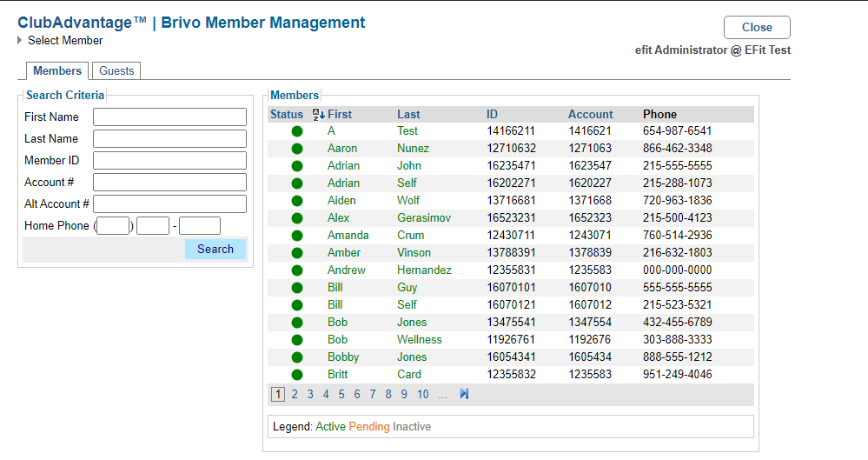Viewport: 868px width, 460px height.
Task: Go to page 4 of members
Action: point(326,394)
